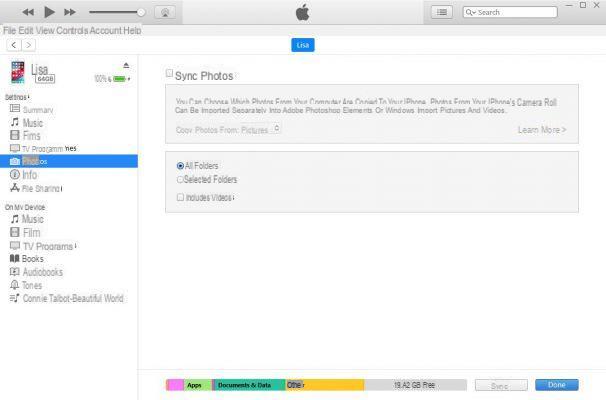Open Tones under On My Device

pyautogui.click(x=26, y=285)
